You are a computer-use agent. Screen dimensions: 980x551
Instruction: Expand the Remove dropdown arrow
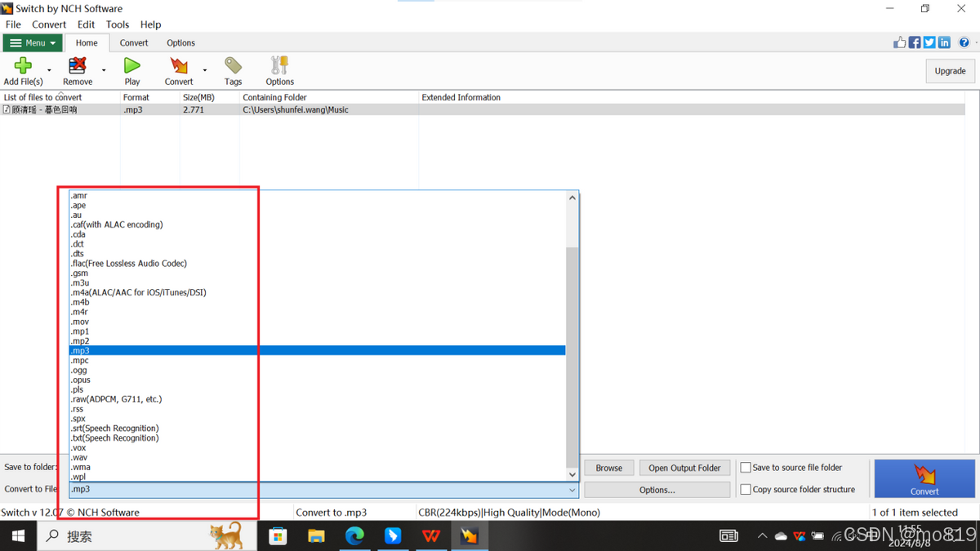pyautogui.click(x=102, y=70)
